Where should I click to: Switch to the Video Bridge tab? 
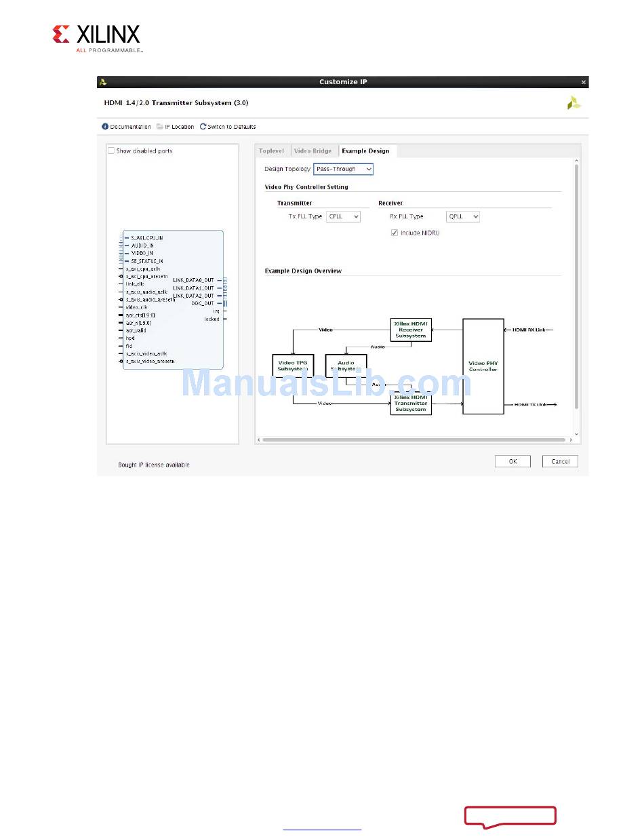pos(313,151)
